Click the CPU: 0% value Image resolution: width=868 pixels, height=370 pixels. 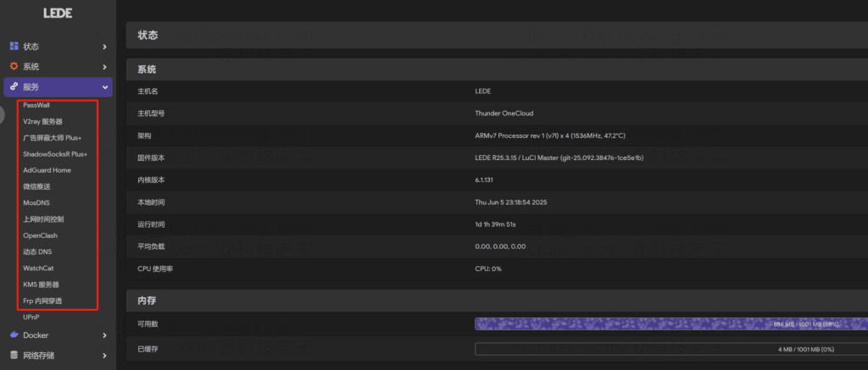tap(488, 268)
